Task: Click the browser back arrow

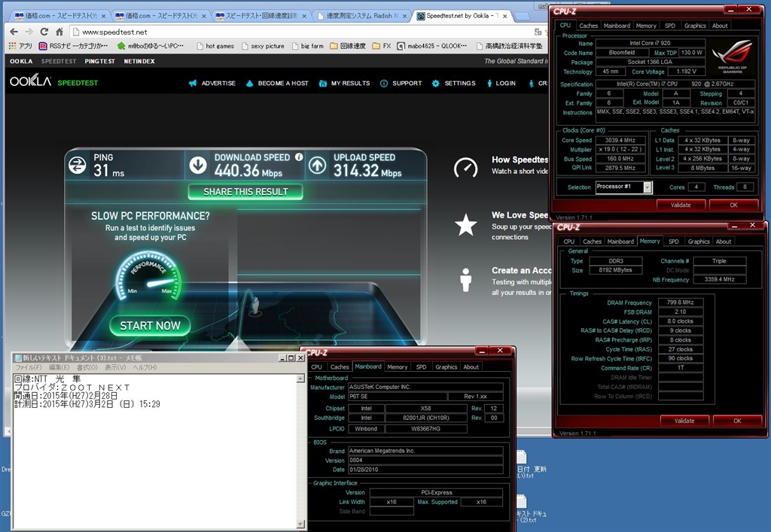Action: pyautogui.click(x=14, y=32)
